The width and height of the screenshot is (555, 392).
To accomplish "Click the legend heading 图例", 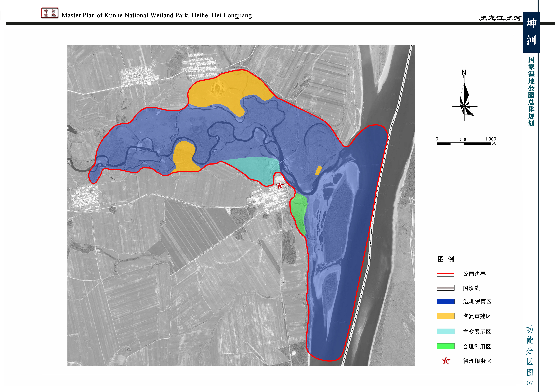I will [x=446, y=259].
